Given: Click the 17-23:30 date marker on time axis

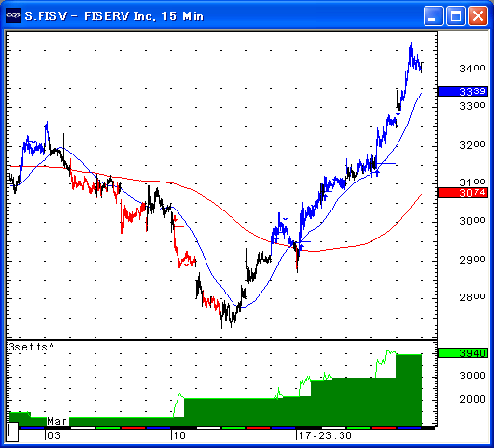Looking at the screenshot, I should (325, 435).
